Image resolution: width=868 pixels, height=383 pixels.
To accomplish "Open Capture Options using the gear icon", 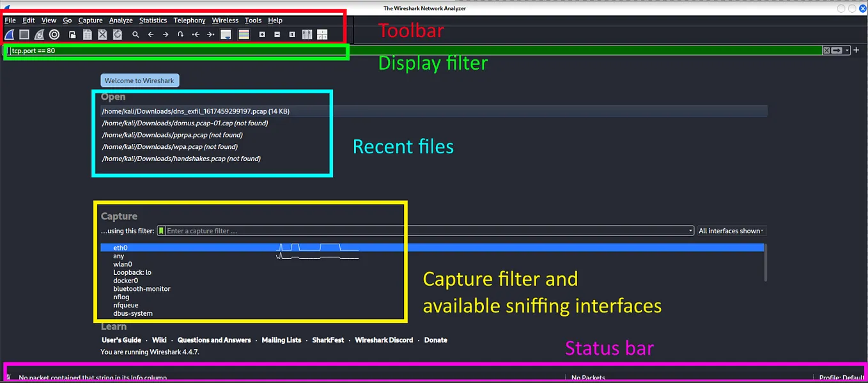I will [54, 34].
